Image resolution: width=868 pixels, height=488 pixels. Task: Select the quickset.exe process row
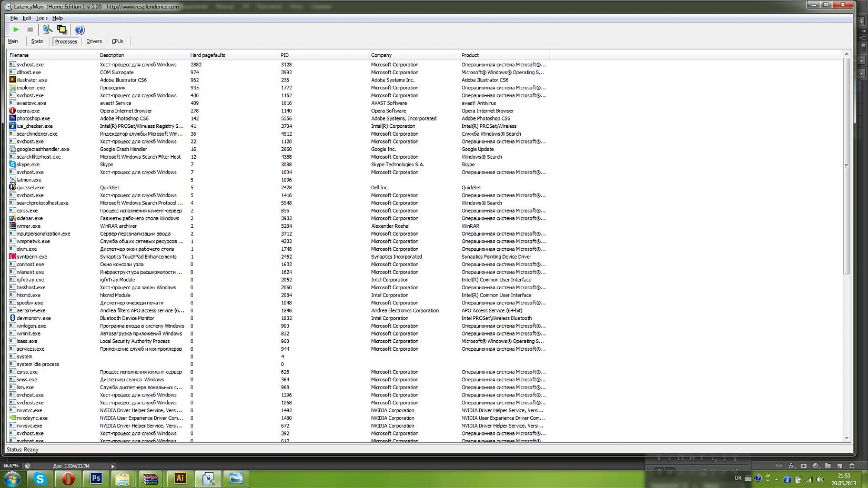click(279, 188)
